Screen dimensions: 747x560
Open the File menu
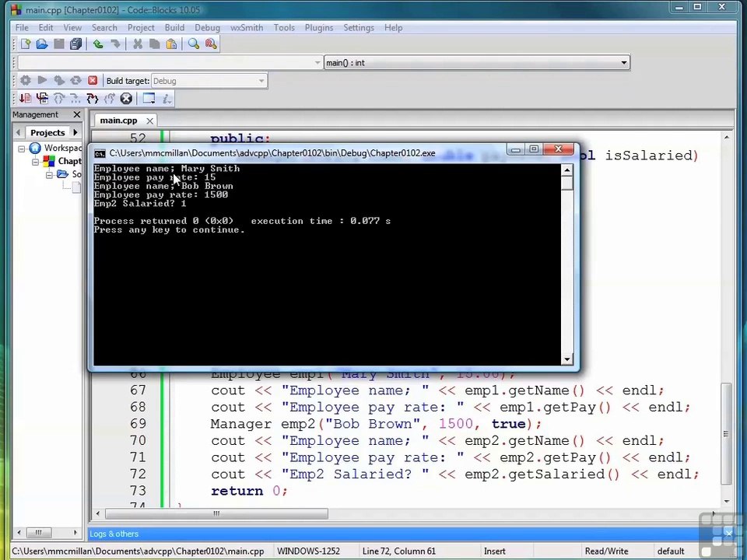point(22,28)
